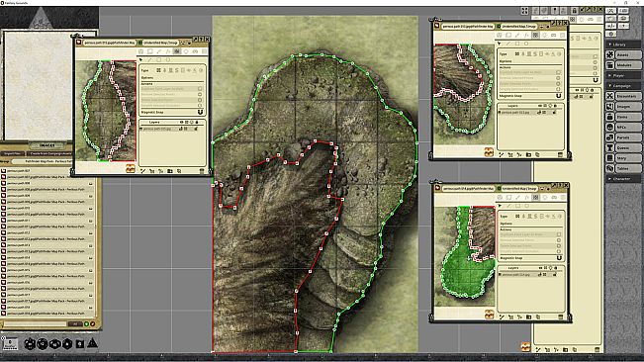Select the first image tab in left map window
The height and width of the screenshot is (362, 644).
point(109,43)
